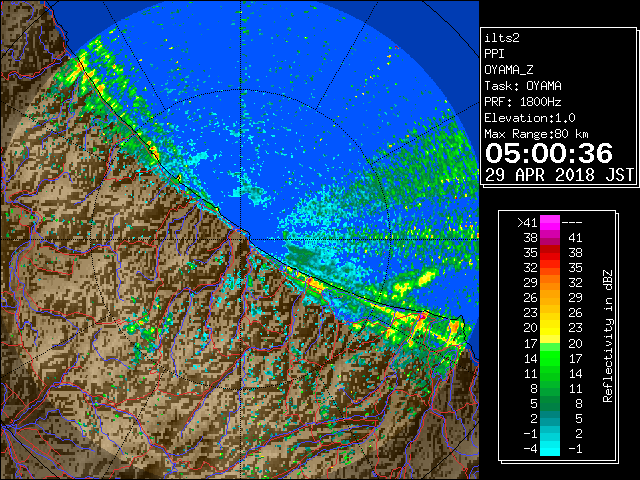Click the orange 29 dBZ legend swatch
Viewport: 640px width, 480px height.
click(x=550, y=283)
